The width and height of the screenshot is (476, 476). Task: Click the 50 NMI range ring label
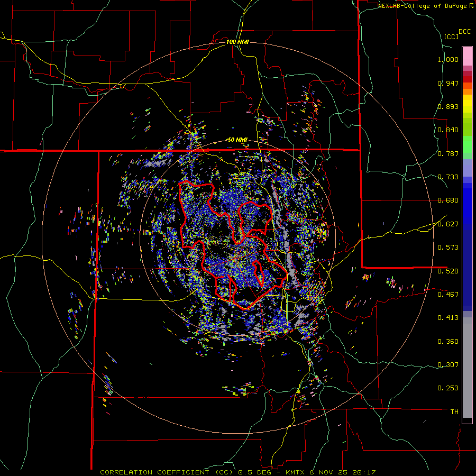[x=237, y=140]
